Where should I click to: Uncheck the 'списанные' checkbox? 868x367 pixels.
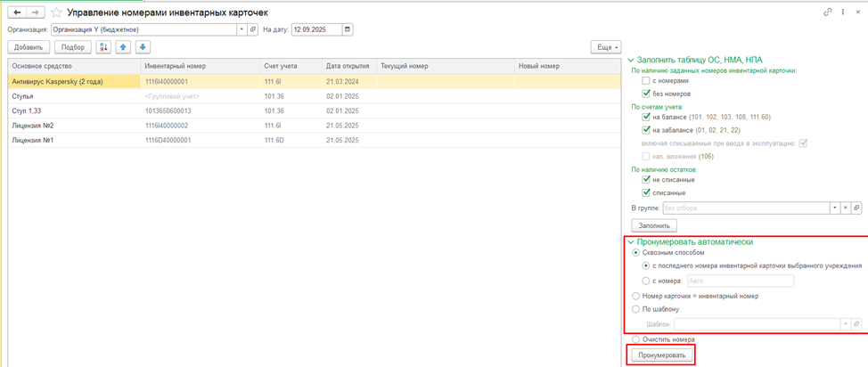645,193
